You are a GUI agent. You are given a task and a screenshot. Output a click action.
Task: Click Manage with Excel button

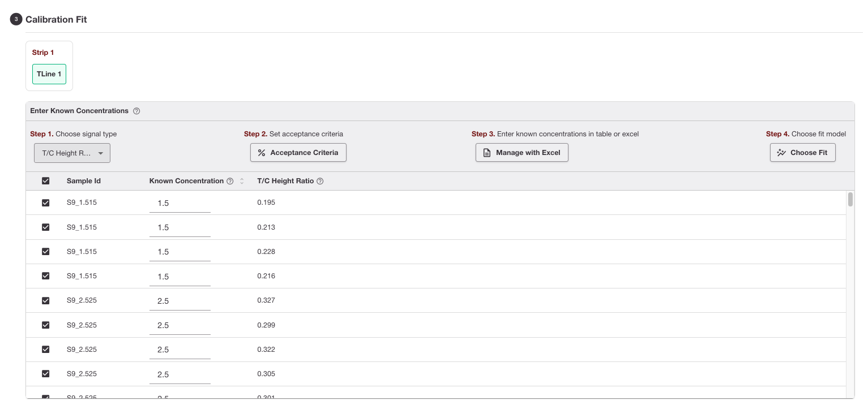click(x=522, y=153)
